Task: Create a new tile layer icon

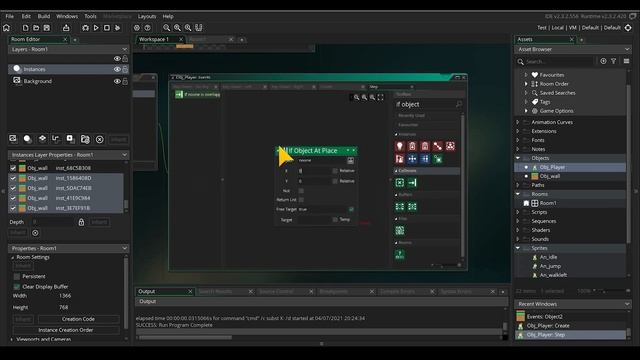Action: click(42, 139)
